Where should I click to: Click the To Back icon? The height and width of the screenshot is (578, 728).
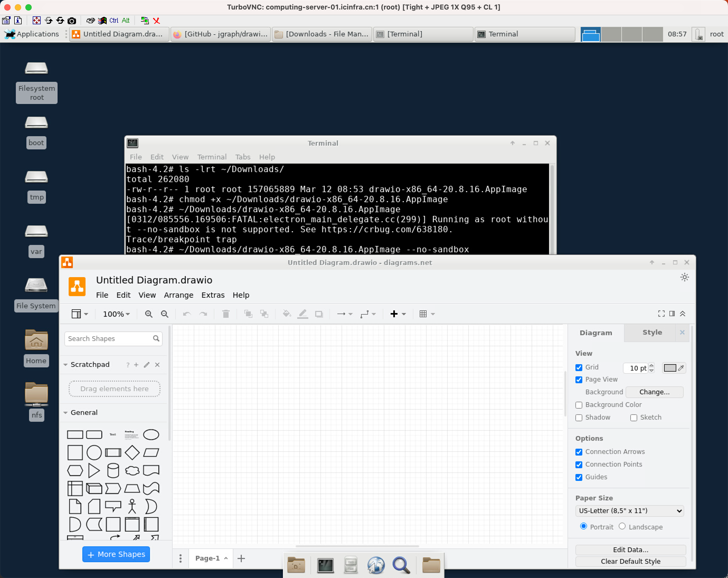click(264, 314)
